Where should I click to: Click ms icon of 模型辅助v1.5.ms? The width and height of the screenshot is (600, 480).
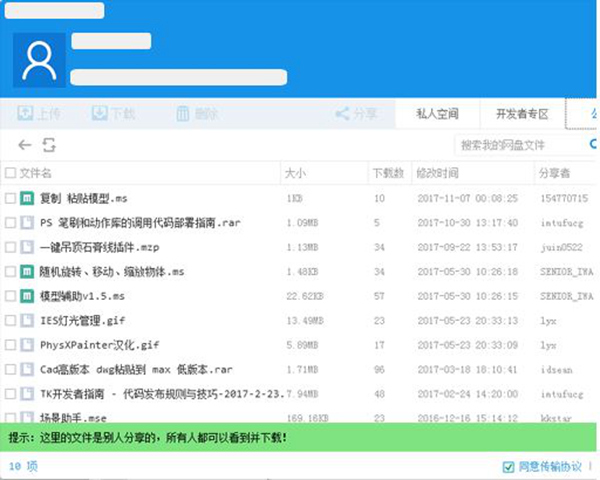[x=27, y=296]
